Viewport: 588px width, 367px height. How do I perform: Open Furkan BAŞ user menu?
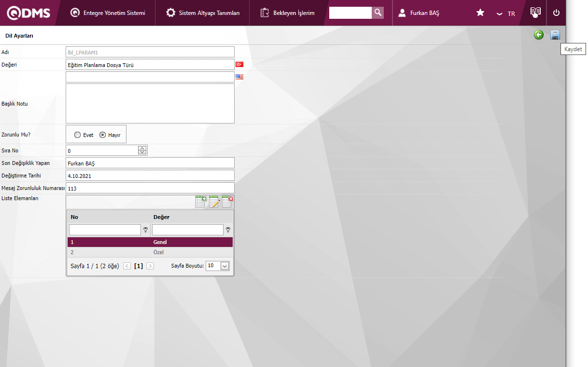419,13
